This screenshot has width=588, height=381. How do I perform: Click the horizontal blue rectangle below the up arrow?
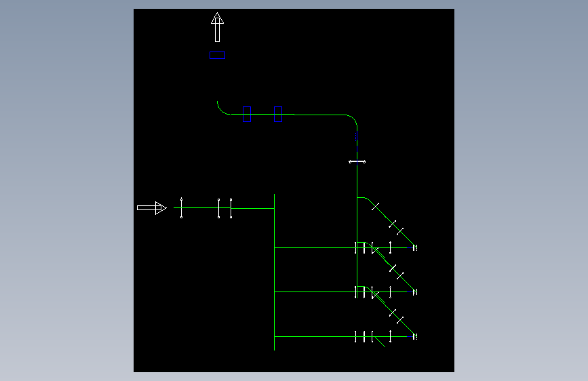point(218,56)
